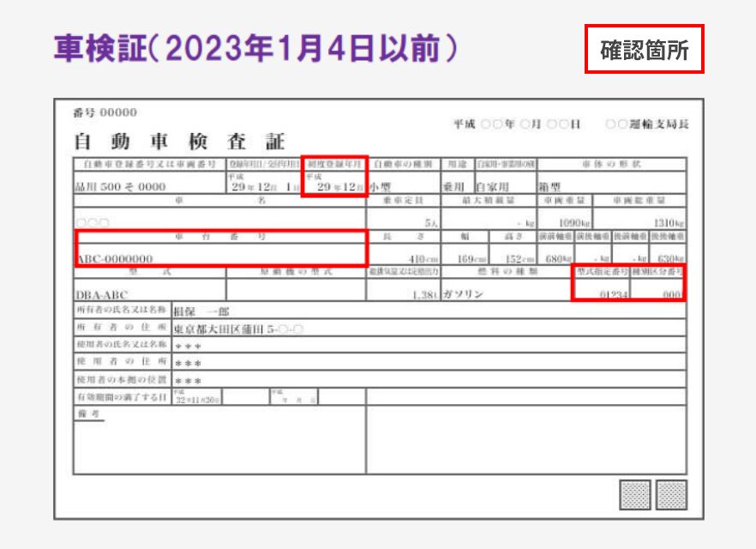Click the 自動車検査証 document title

click(x=179, y=142)
